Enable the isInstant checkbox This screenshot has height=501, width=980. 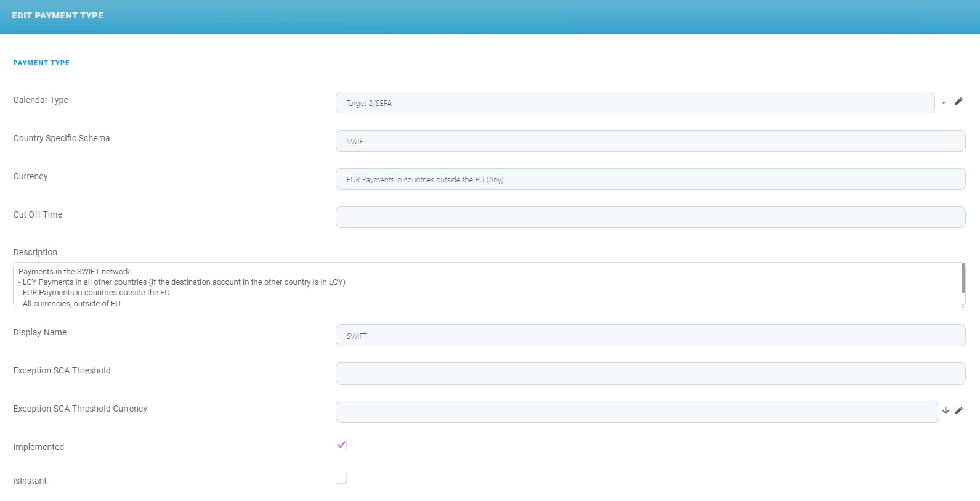point(341,478)
